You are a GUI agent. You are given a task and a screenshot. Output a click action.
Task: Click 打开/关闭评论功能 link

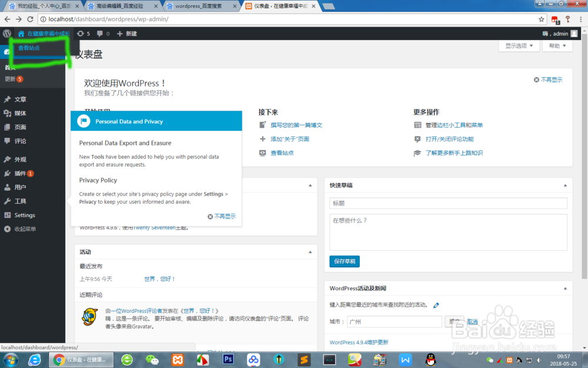tap(450, 139)
